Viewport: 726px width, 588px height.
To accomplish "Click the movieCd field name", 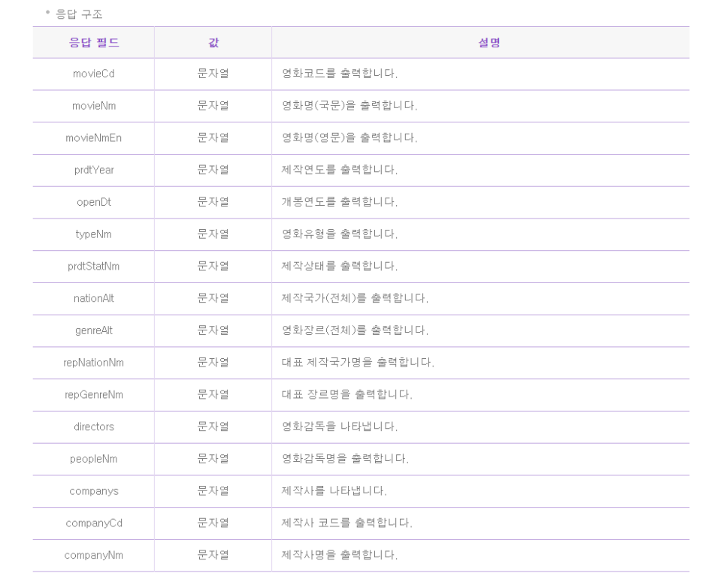I will click(93, 74).
